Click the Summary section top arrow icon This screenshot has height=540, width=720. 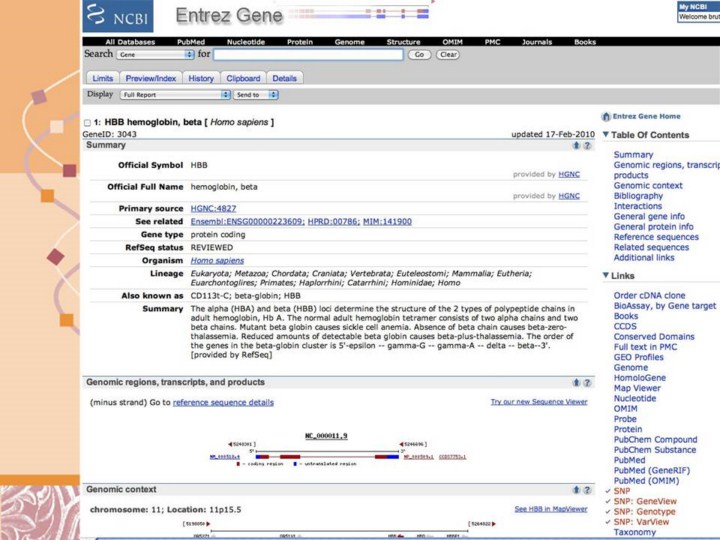click(x=576, y=145)
